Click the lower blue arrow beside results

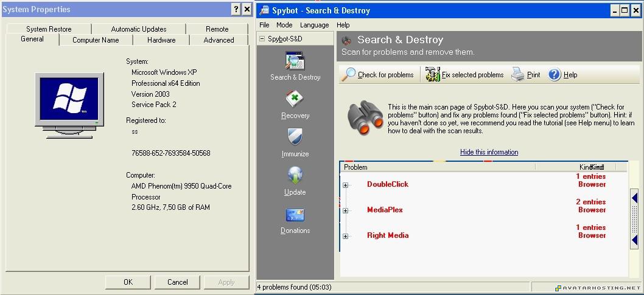tap(634, 239)
